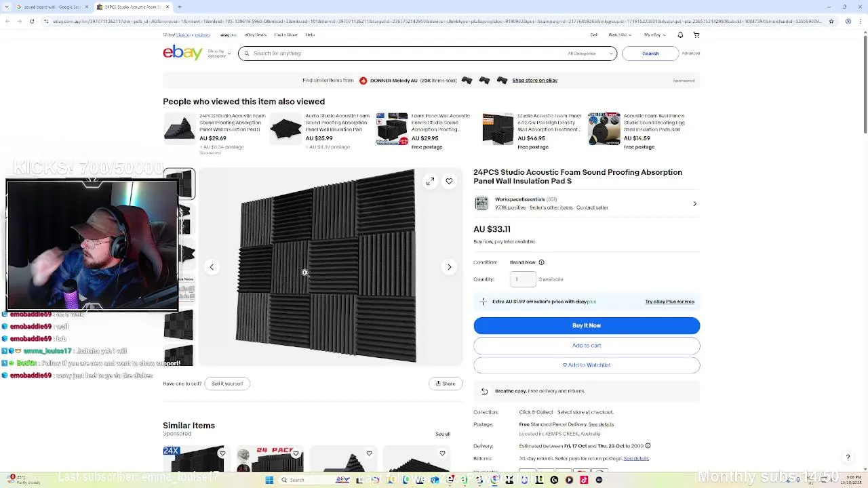Click Add to cart
Screen dimensions: 868x488
coord(587,346)
